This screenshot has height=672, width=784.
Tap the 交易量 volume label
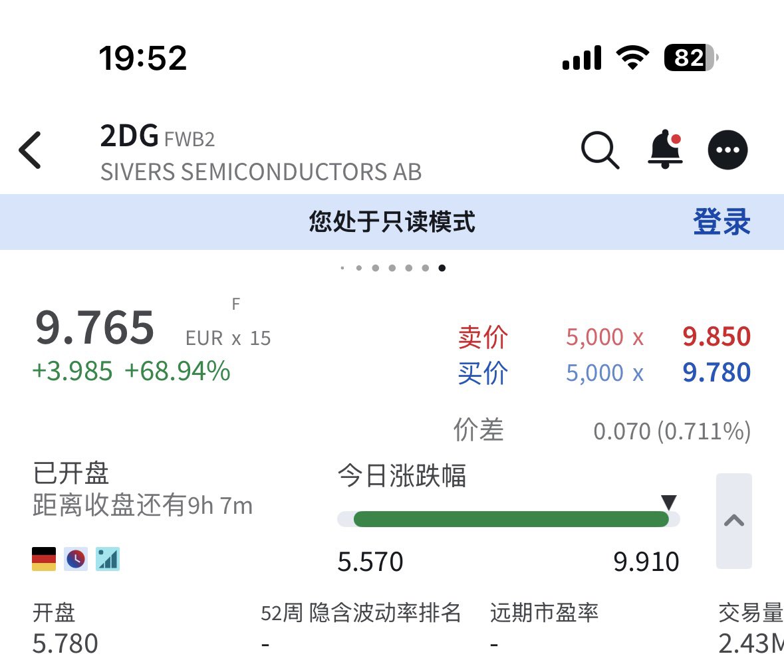coord(751,613)
